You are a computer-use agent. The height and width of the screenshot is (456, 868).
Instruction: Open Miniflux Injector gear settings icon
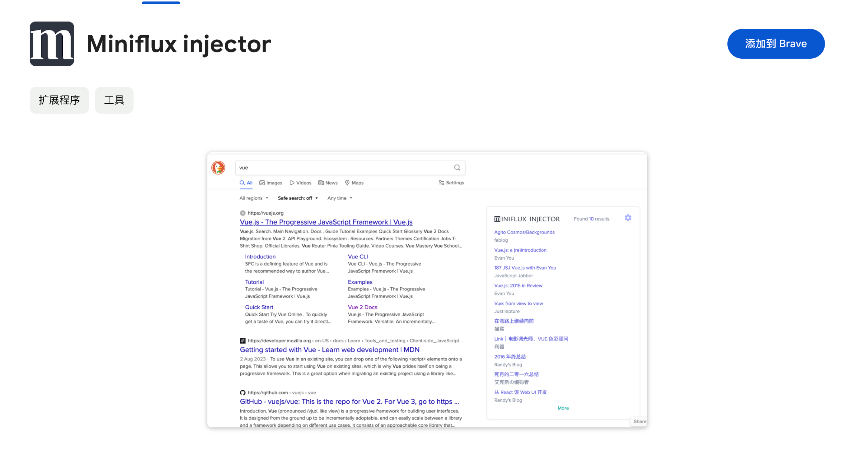628,218
